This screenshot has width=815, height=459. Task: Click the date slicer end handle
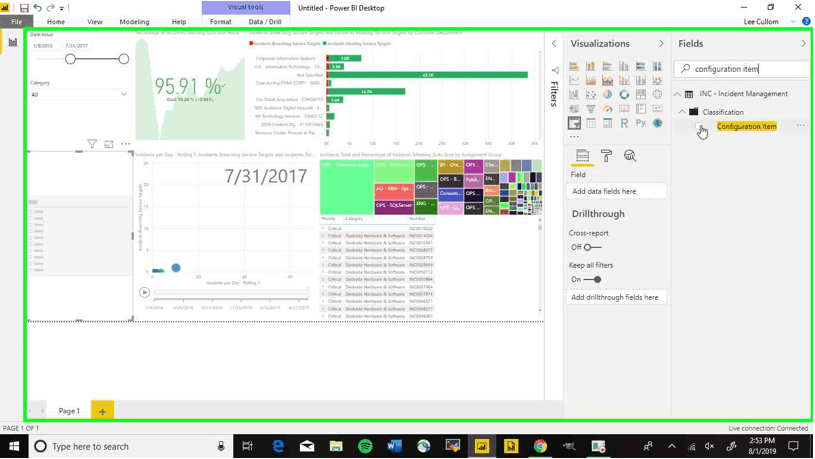coord(124,59)
